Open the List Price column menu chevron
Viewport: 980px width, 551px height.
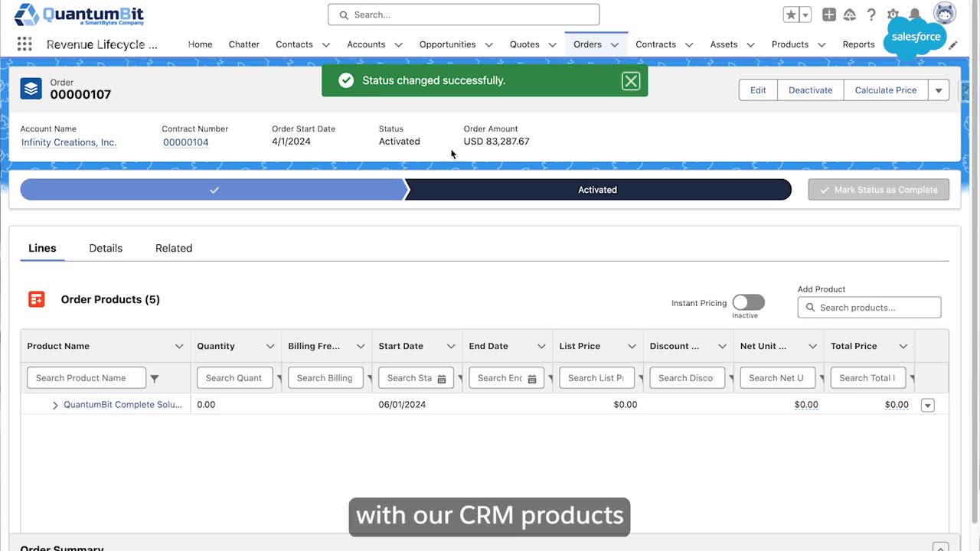[x=632, y=347]
